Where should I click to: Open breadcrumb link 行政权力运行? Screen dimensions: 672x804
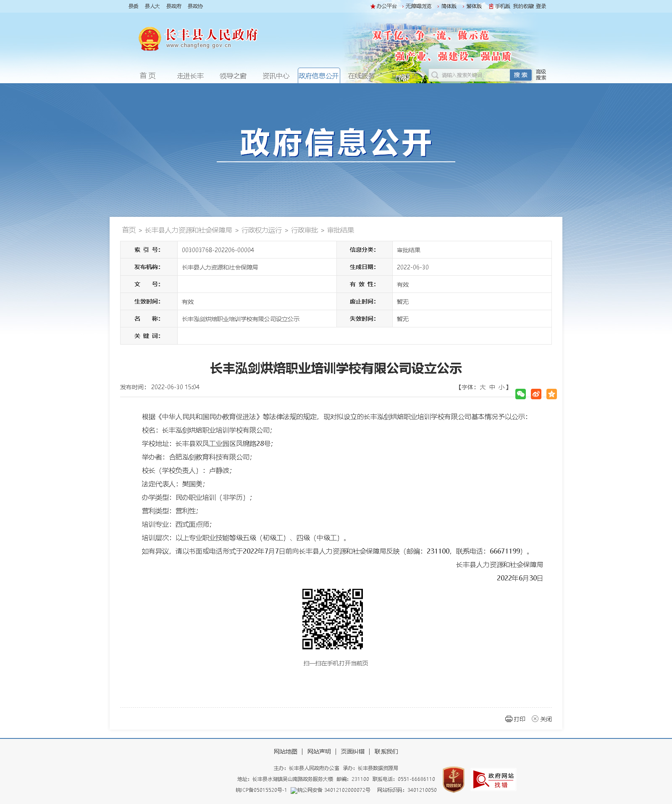point(261,230)
